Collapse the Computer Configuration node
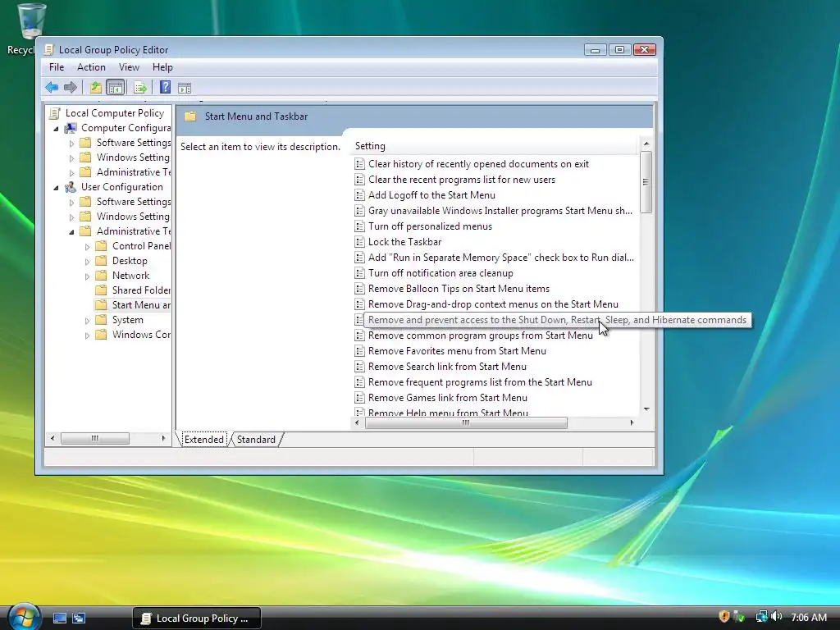The width and height of the screenshot is (840, 630). click(57, 129)
